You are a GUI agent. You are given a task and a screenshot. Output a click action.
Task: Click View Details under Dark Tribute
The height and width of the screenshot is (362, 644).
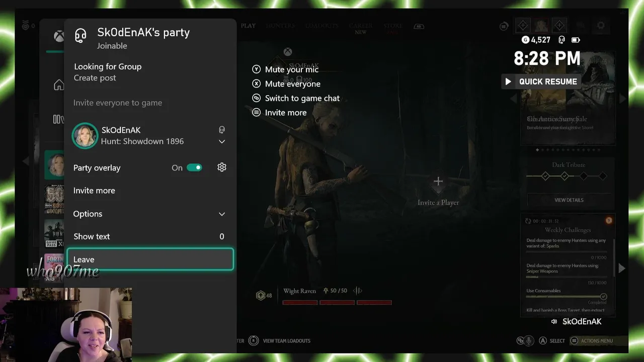click(x=569, y=200)
